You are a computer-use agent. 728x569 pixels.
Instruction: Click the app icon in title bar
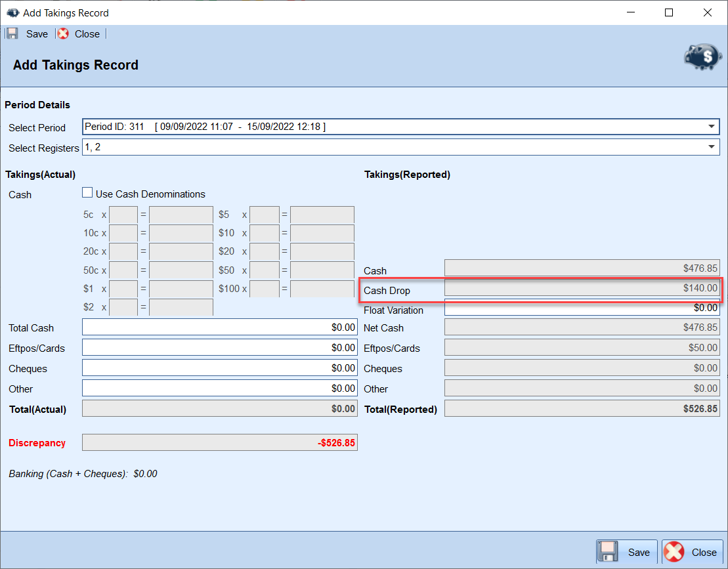pos(12,12)
